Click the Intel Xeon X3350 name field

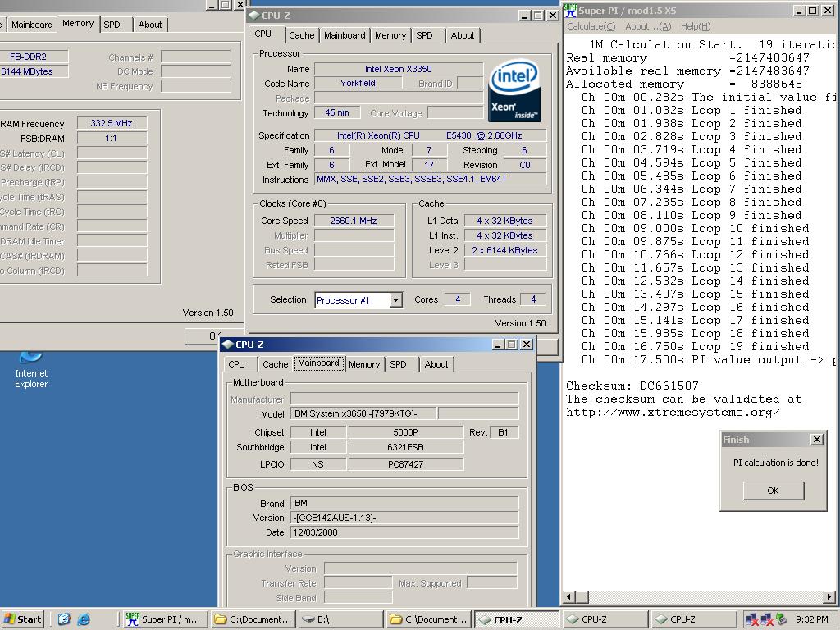(398, 69)
